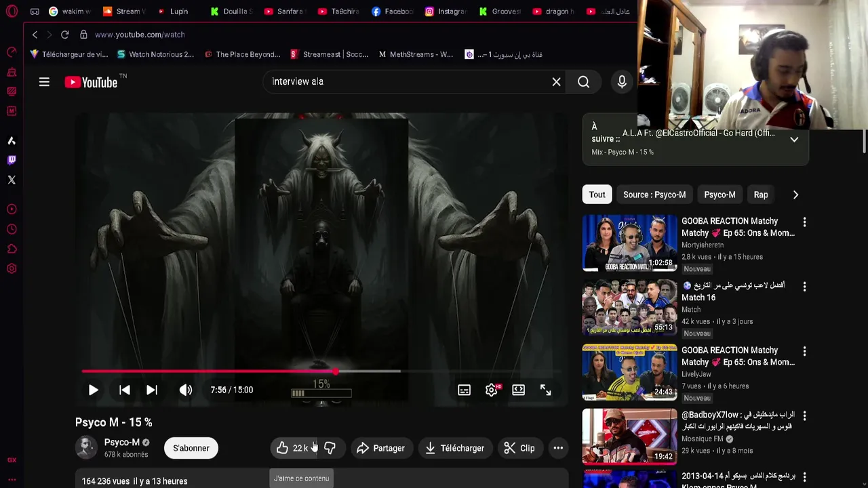Switch to the Instagram browser tab
This screenshot has width=868, height=488.
point(446,12)
